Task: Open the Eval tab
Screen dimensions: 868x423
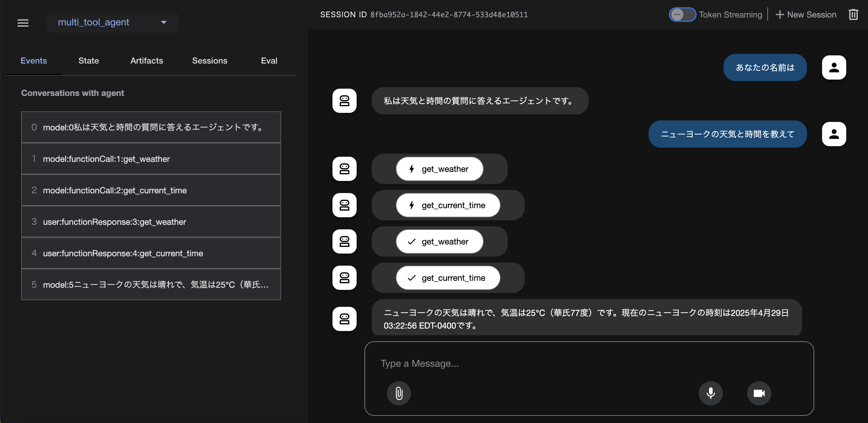Action: point(269,61)
